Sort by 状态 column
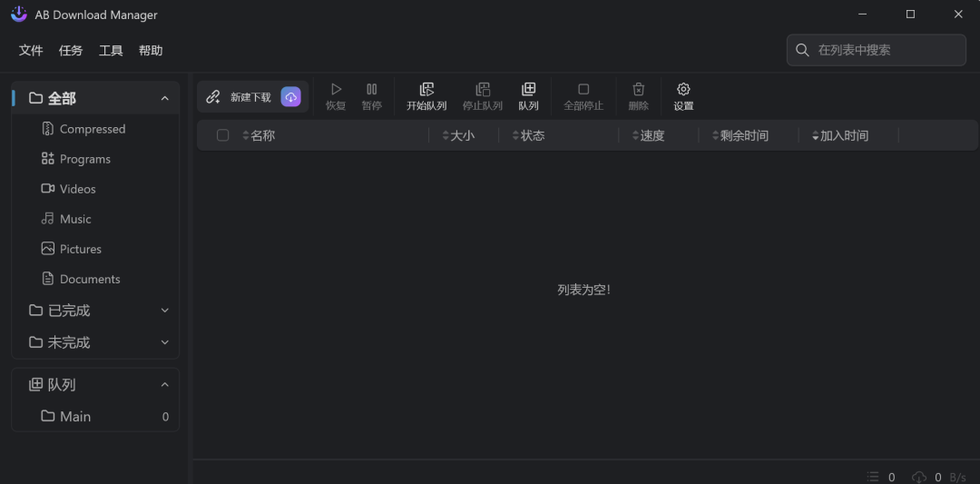This screenshot has height=484, width=980. [x=528, y=135]
